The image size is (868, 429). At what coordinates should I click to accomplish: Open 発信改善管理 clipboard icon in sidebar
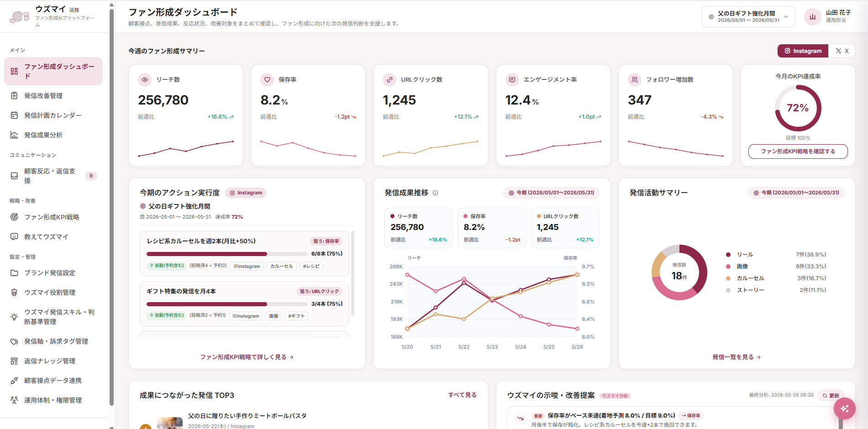click(x=14, y=96)
